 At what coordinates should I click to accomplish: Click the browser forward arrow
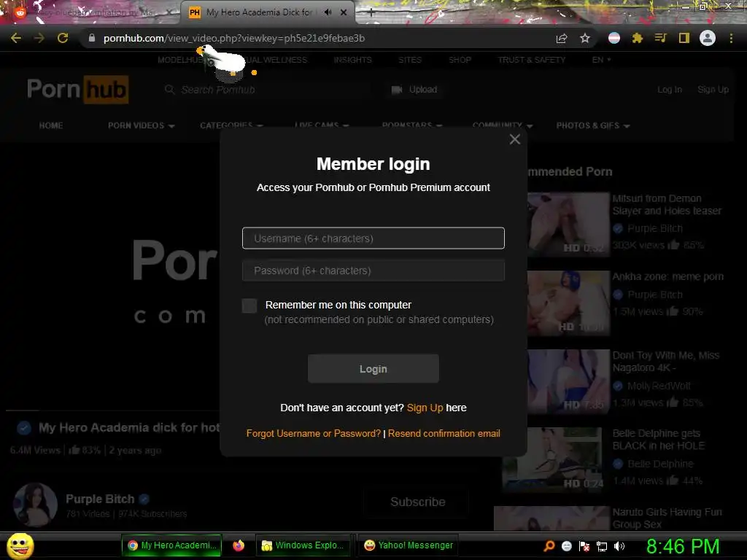pos(39,38)
